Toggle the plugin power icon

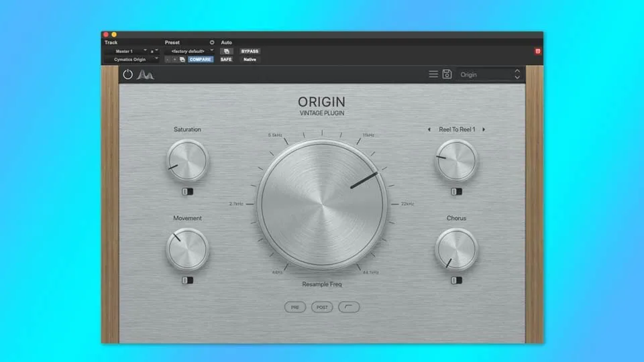127,74
